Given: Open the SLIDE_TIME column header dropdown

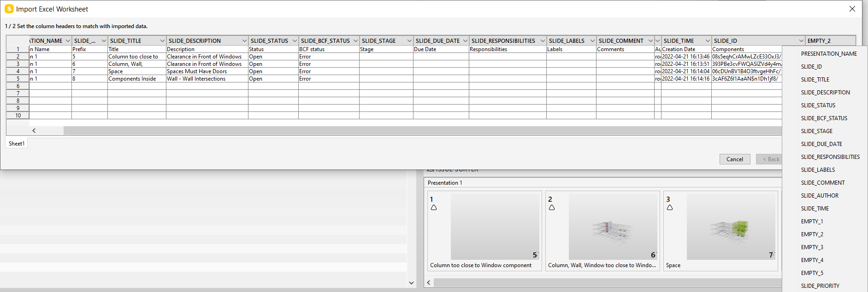Looking at the screenshot, I should 708,41.
